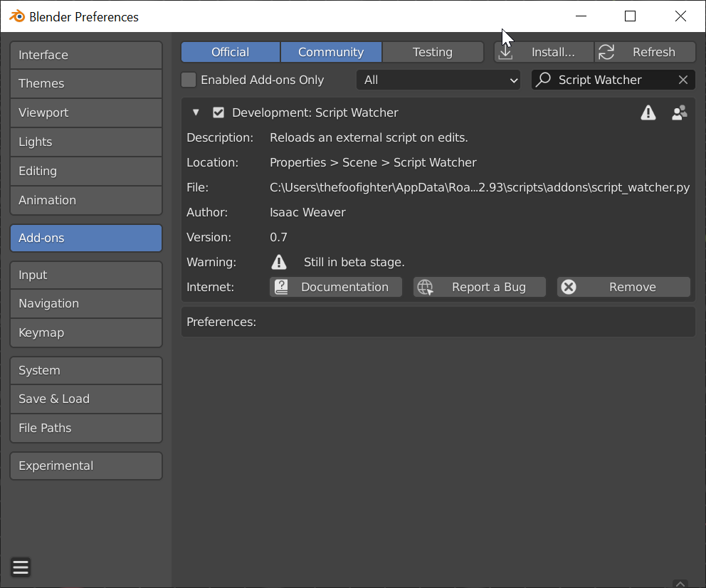Clear the Script Watcher search text
The height and width of the screenshot is (588, 706).
(x=683, y=80)
